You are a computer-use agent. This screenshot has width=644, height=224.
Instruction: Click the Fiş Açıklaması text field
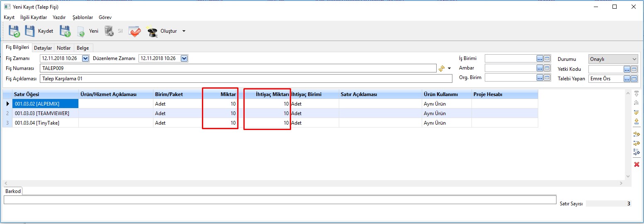[x=245, y=79]
